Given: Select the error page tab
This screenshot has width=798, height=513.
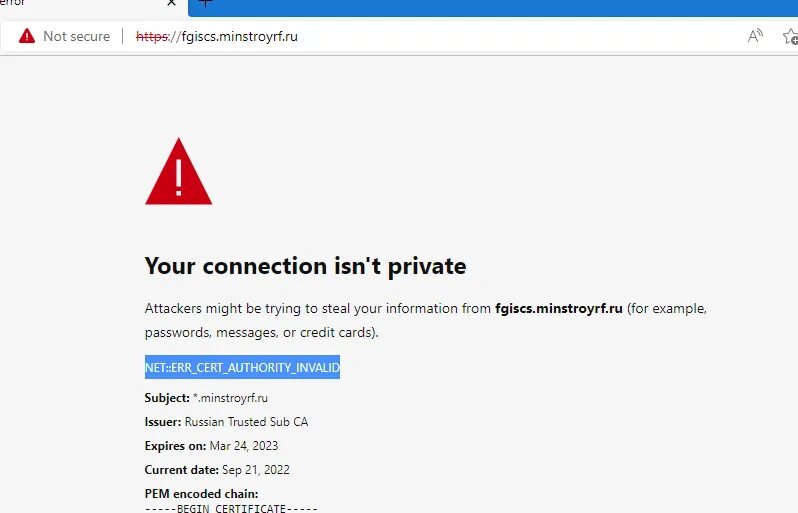Looking at the screenshot, I should coord(60,4).
